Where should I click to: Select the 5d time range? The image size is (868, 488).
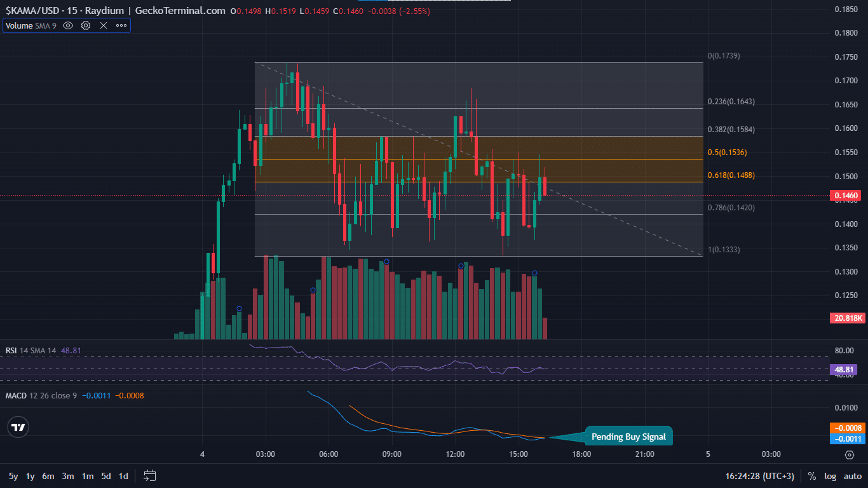click(106, 476)
